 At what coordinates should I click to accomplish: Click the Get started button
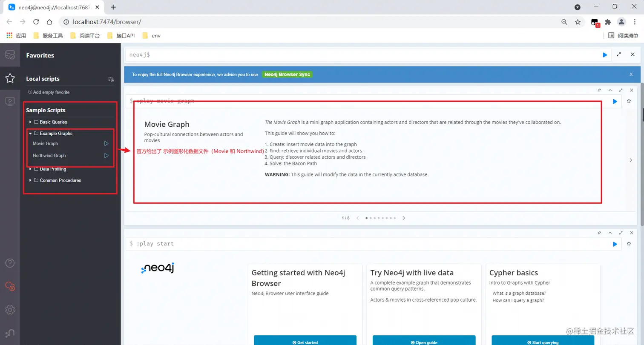click(305, 340)
